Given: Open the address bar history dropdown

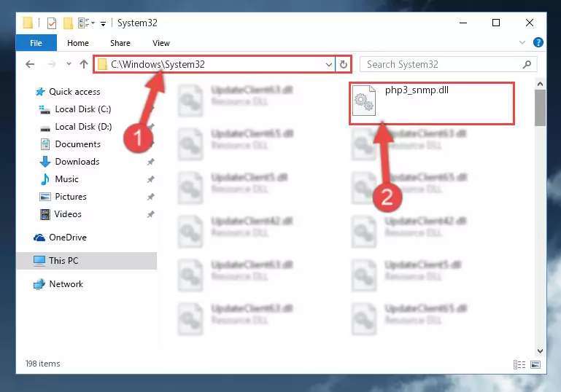Looking at the screenshot, I should click(x=328, y=65).
